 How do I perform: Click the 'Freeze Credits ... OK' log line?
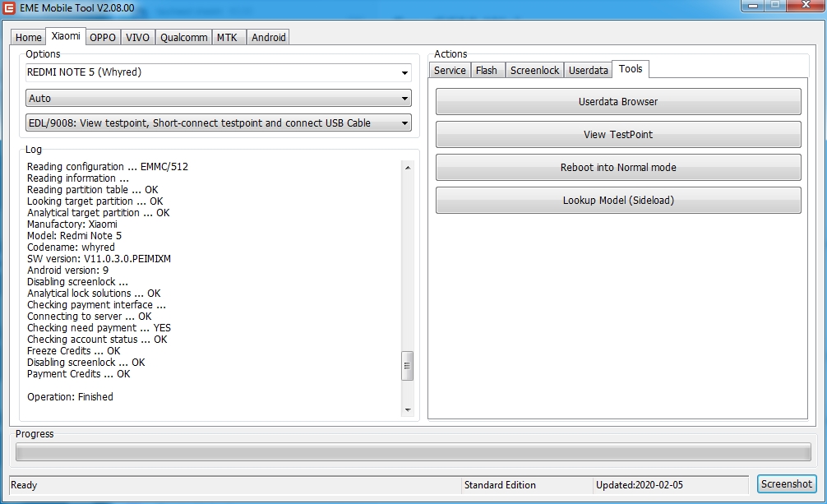(x=74, y=351)
